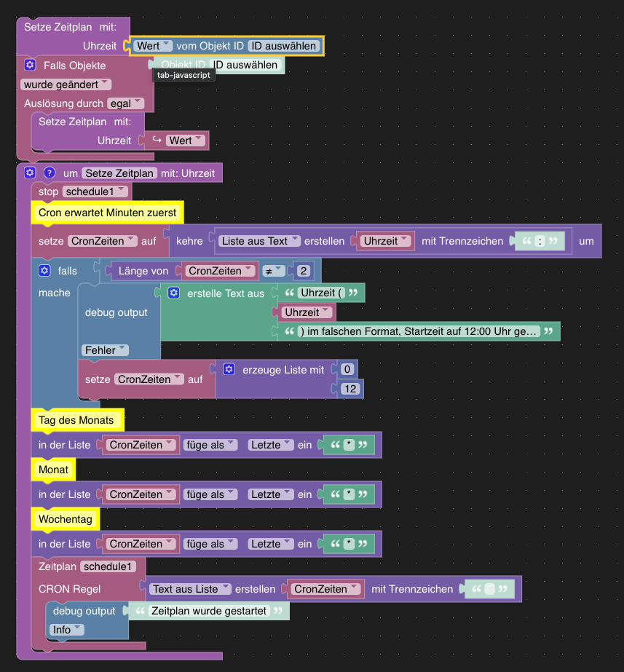
Task: Click the mit Trennzeichen label in kehre row
Action: [462, 241]
